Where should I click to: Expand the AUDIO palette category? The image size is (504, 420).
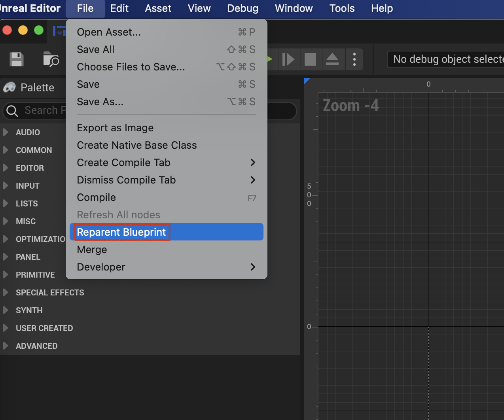[x=6, y=132]
